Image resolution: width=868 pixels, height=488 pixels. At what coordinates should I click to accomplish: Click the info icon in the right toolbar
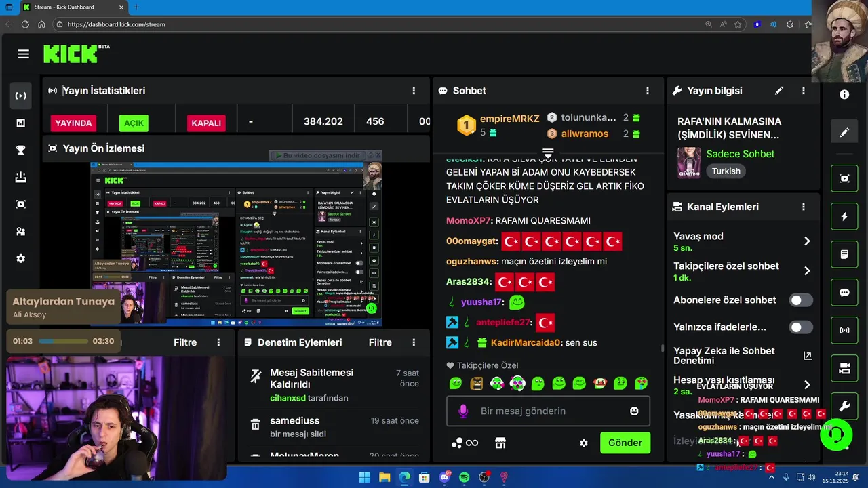point(844,94)
